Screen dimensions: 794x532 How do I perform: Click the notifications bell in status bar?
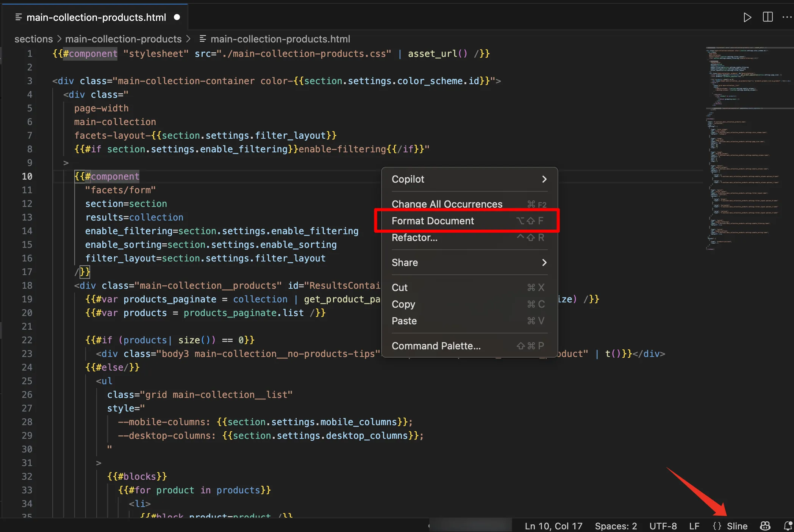(788, 526)
